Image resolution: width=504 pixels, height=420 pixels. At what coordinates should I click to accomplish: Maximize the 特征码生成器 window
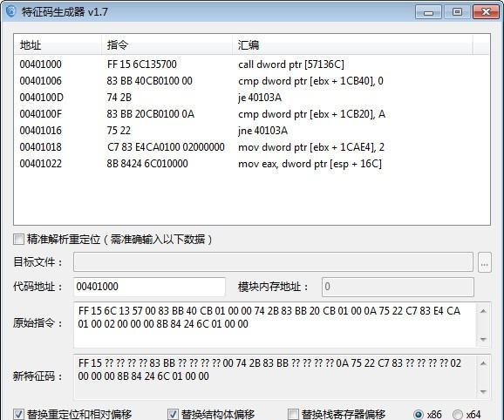457,12
